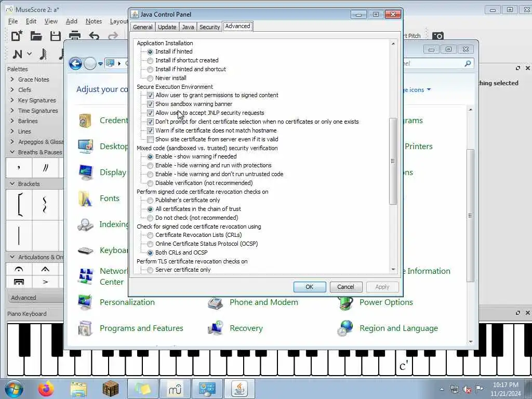
Task: Open Windows Start orb
Action: (14, 389)
